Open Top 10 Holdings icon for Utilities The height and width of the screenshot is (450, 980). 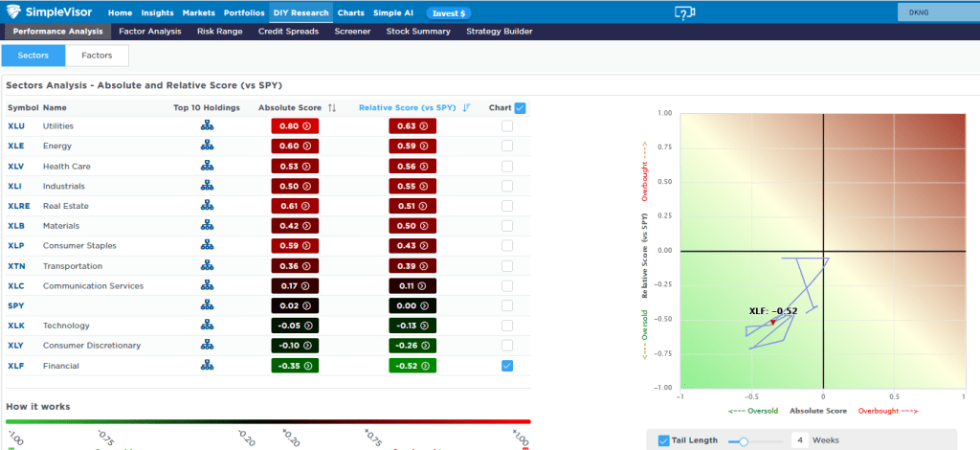[207, 125]
